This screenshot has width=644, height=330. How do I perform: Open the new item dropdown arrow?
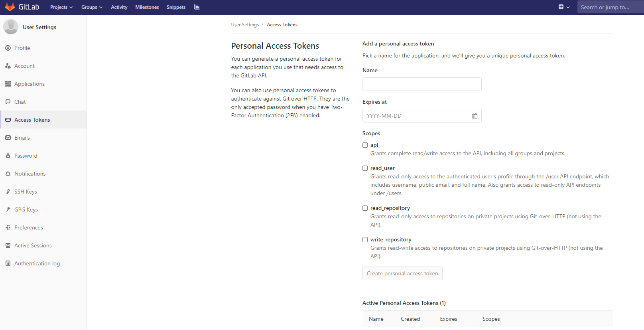pyautogui.click(x=568, y=7)
